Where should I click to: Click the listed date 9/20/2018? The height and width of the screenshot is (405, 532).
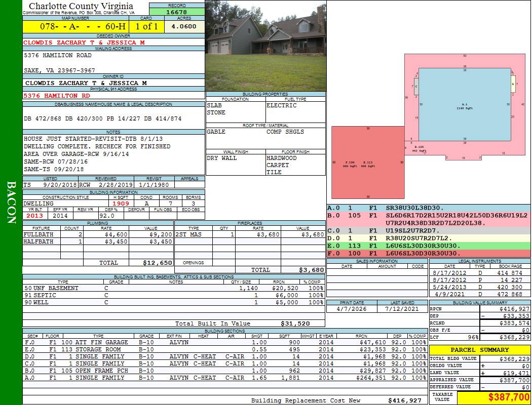tap(60, 185)
